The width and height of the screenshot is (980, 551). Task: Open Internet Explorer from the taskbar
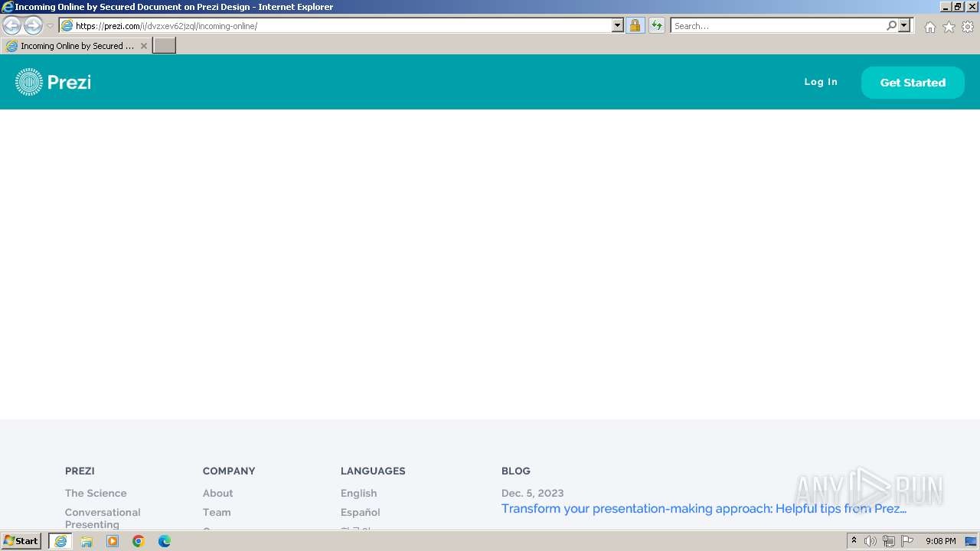(60, 541)
